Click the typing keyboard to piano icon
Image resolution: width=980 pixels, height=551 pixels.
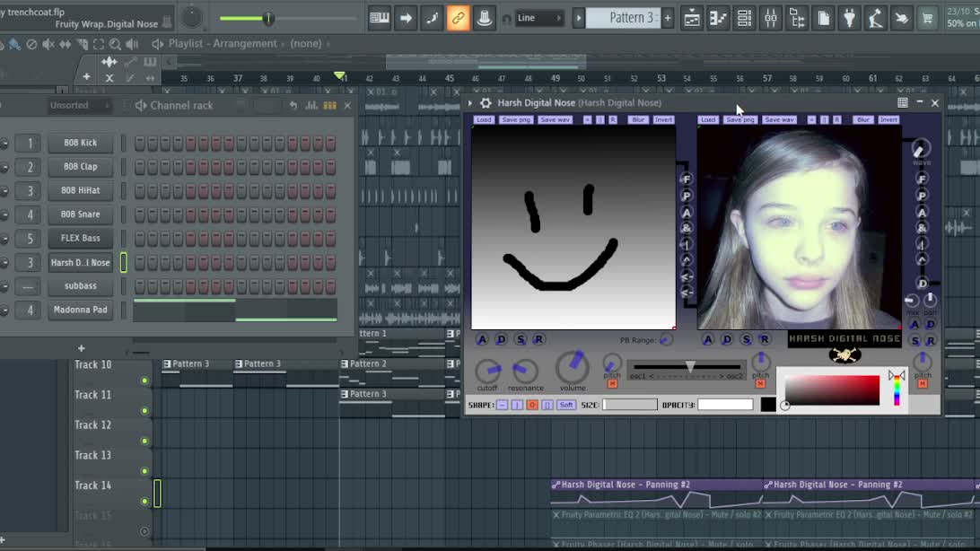coord(379,18)
